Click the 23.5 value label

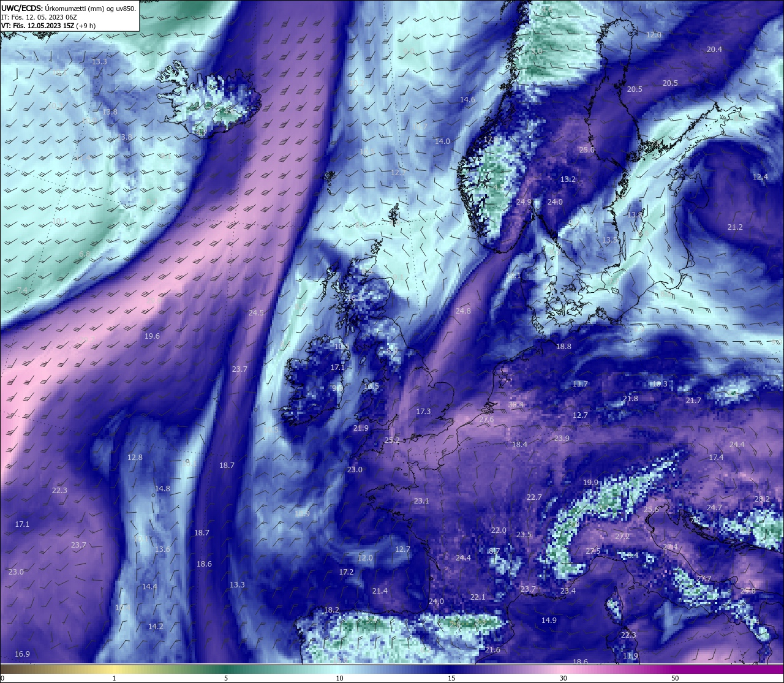coord(524,535)
